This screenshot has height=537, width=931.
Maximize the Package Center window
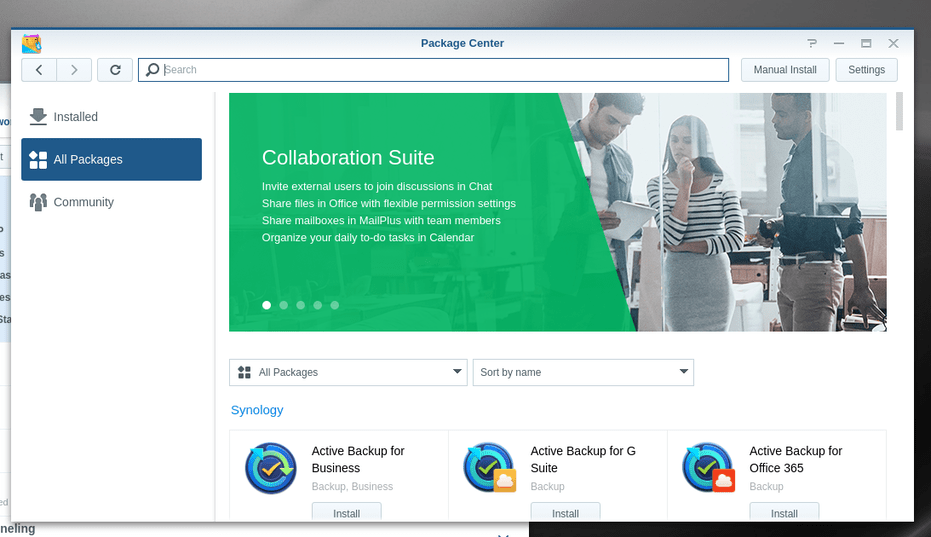coord(866,43)
